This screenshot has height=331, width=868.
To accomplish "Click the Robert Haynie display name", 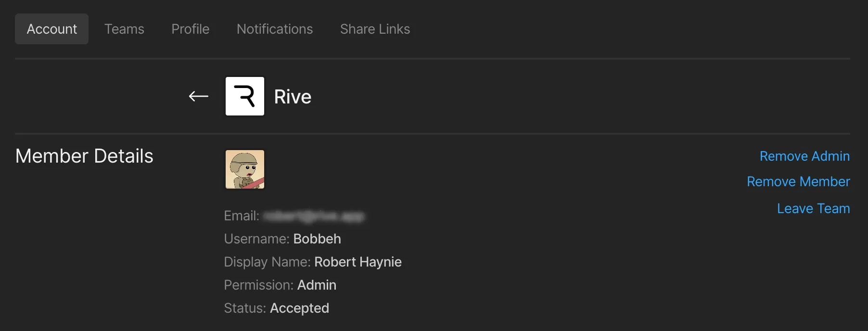I will click(358, 262).
